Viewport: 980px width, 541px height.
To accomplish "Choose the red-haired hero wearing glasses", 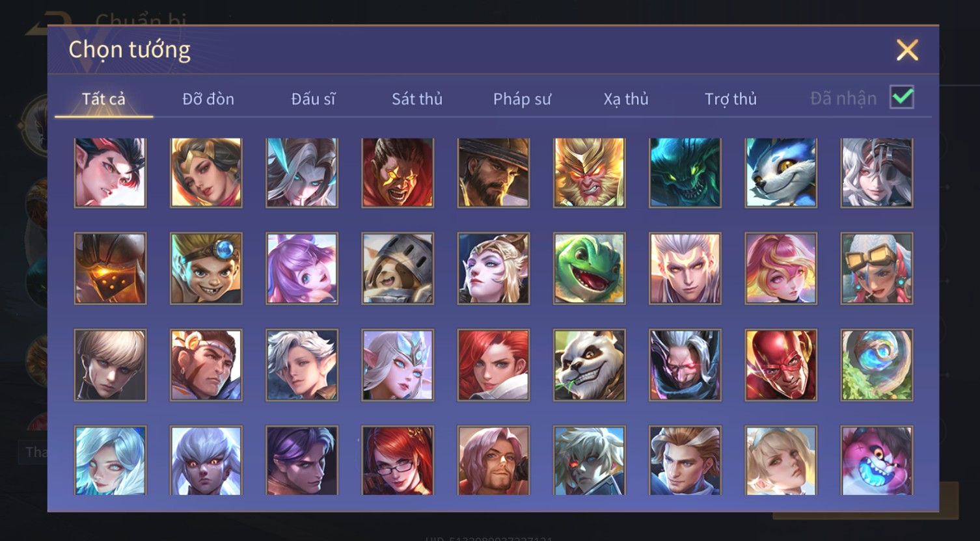I will point(398,460).
